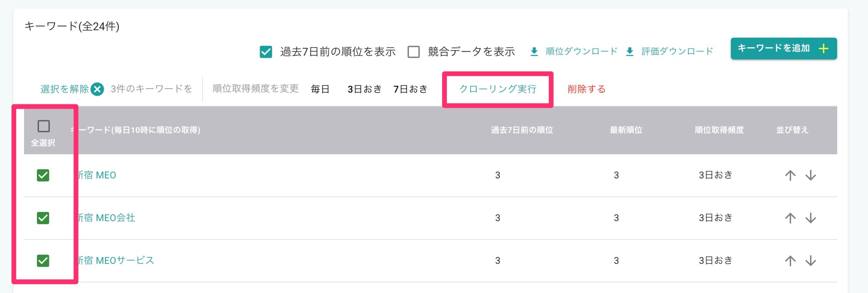Set frequency to 3日おき
Image resolution: width=868 pixels, height=293 pixels.
coord(364,89)
